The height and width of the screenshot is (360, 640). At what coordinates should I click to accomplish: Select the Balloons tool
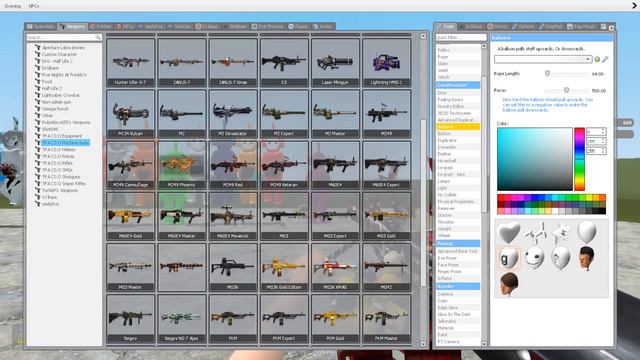click(x=458, y=127)
